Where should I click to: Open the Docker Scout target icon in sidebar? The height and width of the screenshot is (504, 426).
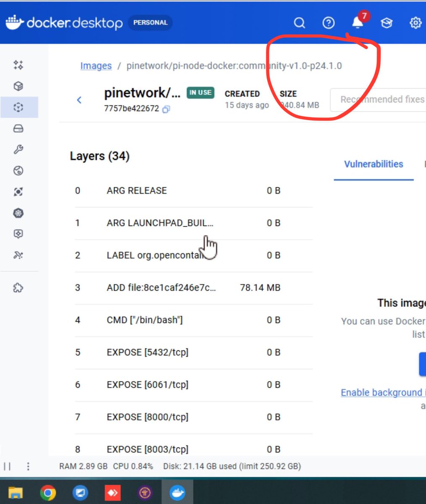click(x=18, y=192)
